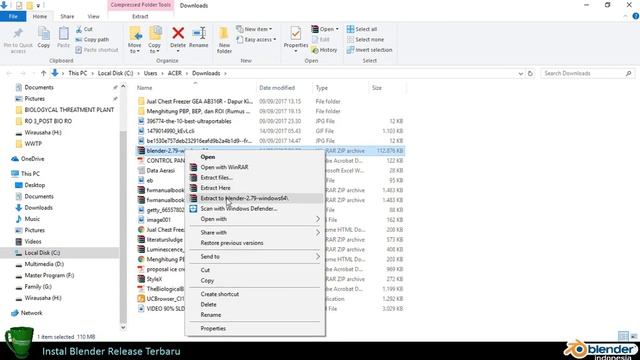Open the New item dropdown
The height and width of the screenshot is (360, 640).
[254, 29]
